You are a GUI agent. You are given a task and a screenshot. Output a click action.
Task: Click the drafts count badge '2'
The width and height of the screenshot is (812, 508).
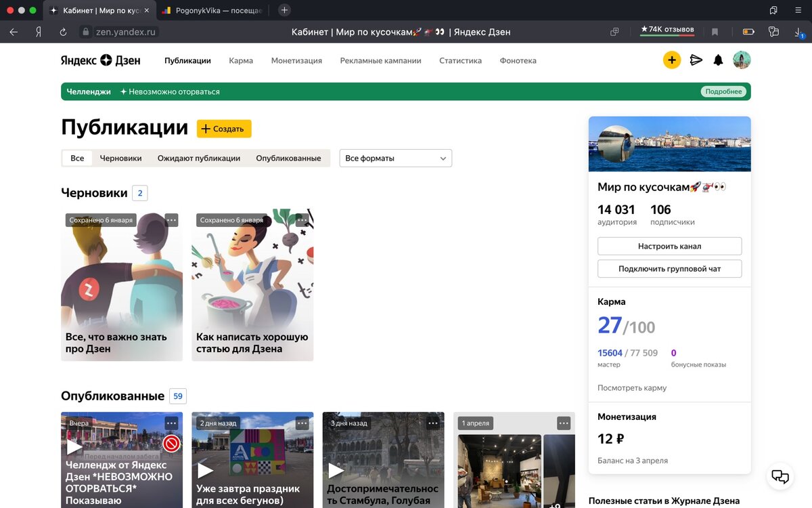pyautogui.click(x=140, y=193)
